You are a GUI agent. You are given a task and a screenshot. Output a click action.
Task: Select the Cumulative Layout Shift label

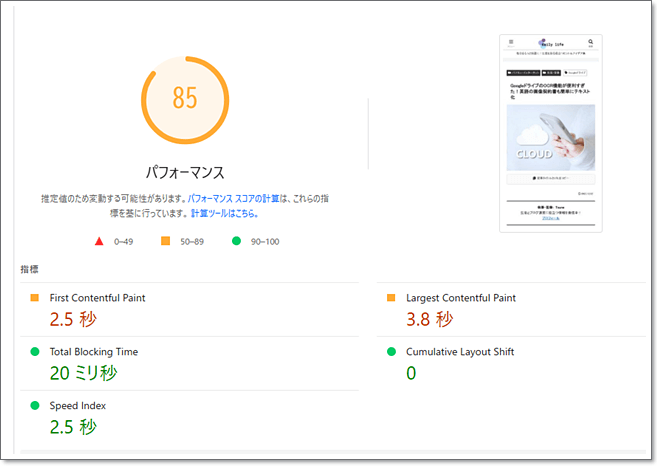click(x=460, y=352)
